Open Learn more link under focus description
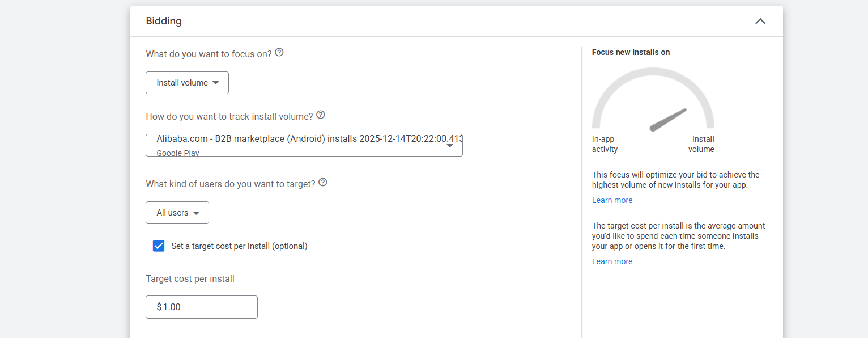Viewport: 868px width, 338px height. tap(612, 200)
